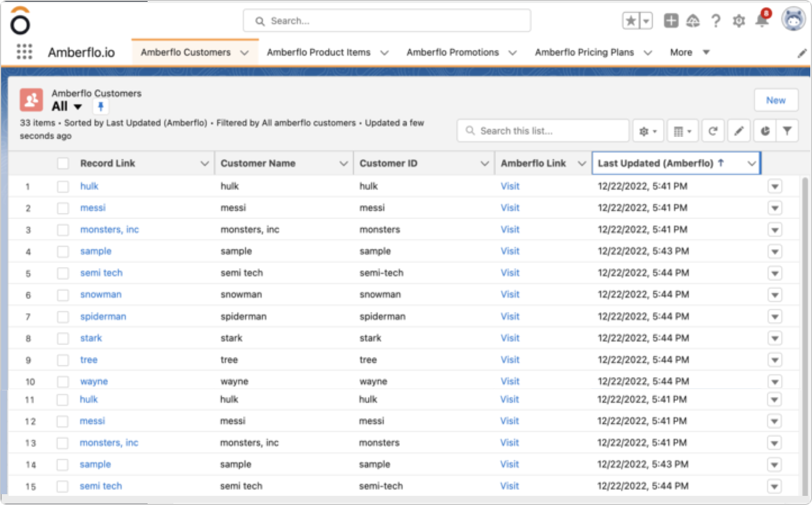Open the App Launcher grid icon
This screenshot has height=505, width=812.
click(24, 52)
